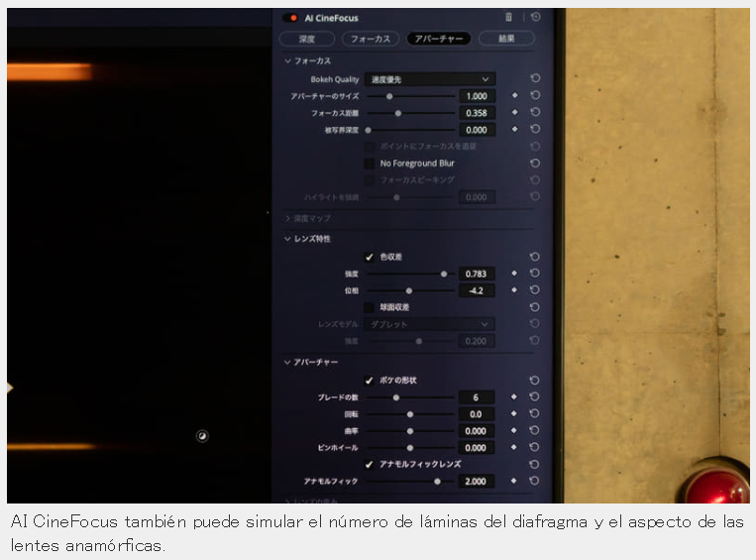
Task: Click the アパーチャー tab button
Action: coord(439,38)
